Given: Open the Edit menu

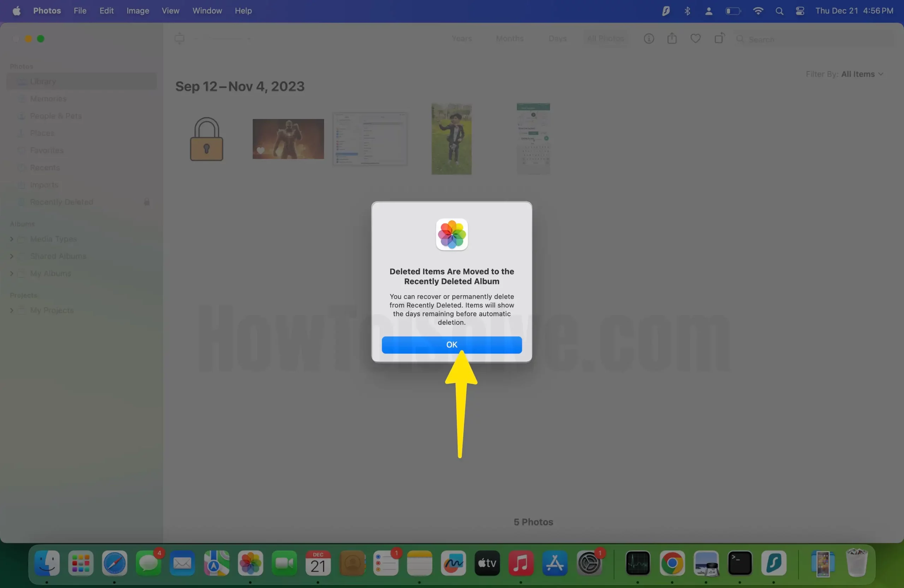Looking at the screenshot, I should click(x=106, y=11).
